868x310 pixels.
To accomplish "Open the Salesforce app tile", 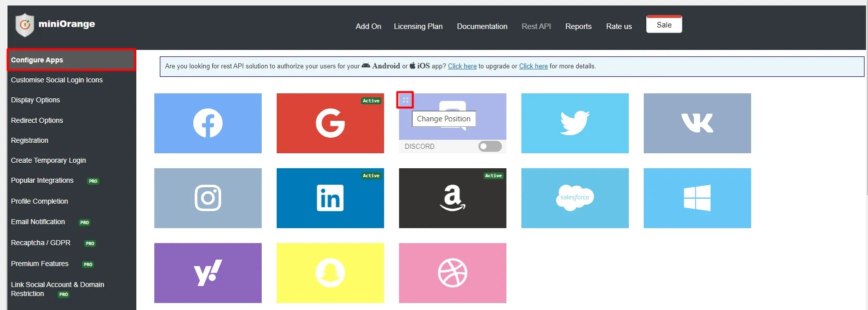I will coord(575,198).
